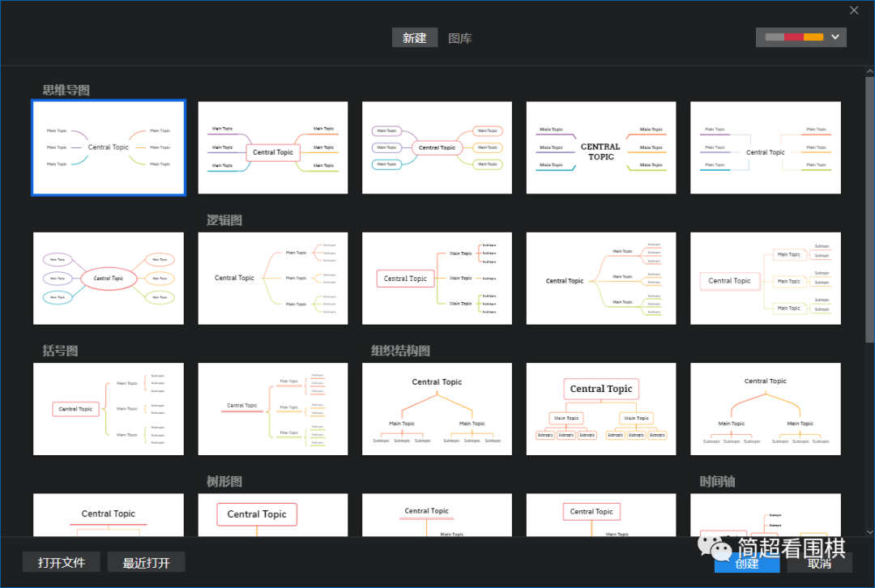This screenshot has width=875, height=588.
Task: Select logic chart with bold Central Topic and underlined subtopics
Action: click(x=601, y=279)
